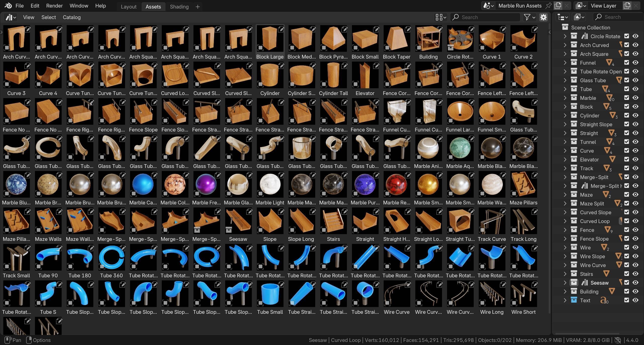Pin the Marble Run Assets scene

click(548, 6)
